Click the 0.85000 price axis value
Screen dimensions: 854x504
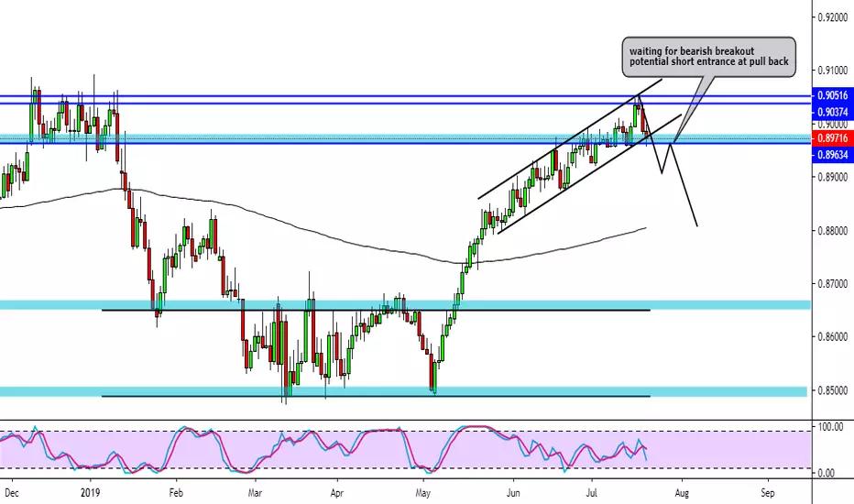point(833,390)
